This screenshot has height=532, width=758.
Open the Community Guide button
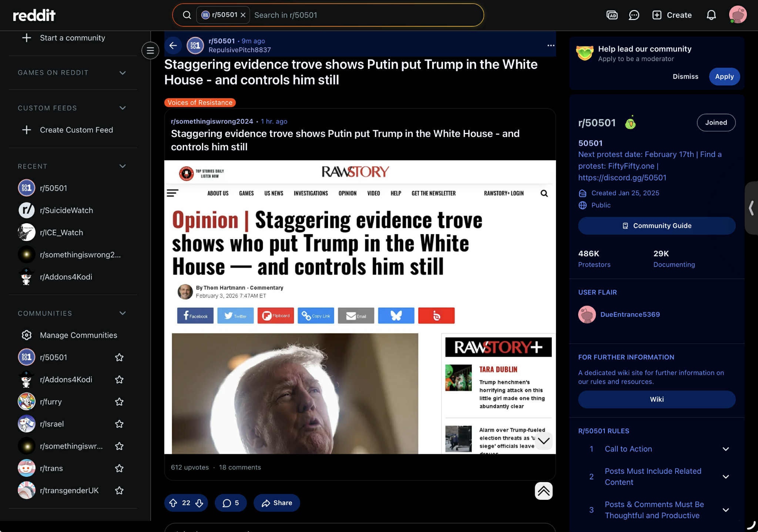tap(656, 226)
